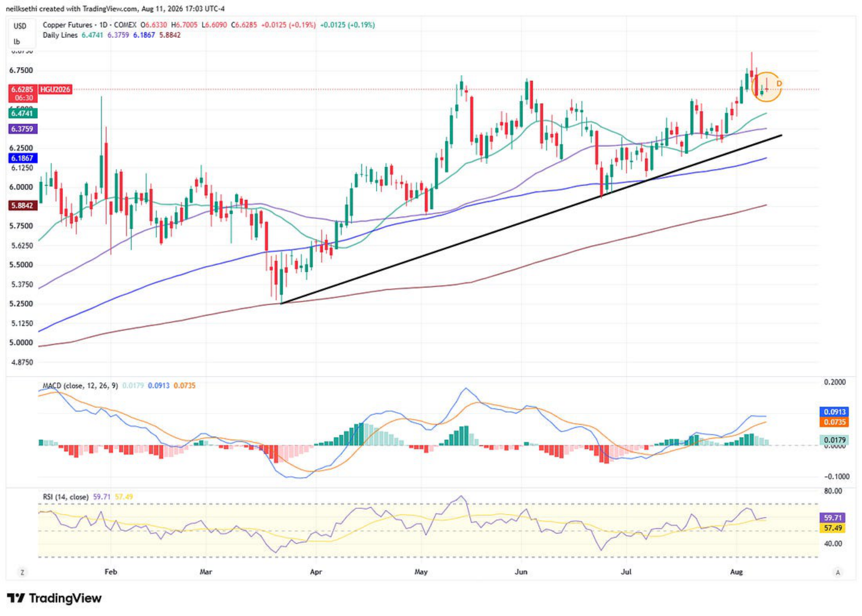Click the green +0.0125 (+0.19%) change value
This screenshot has width=862, height=616.
[x=347, y=25]
